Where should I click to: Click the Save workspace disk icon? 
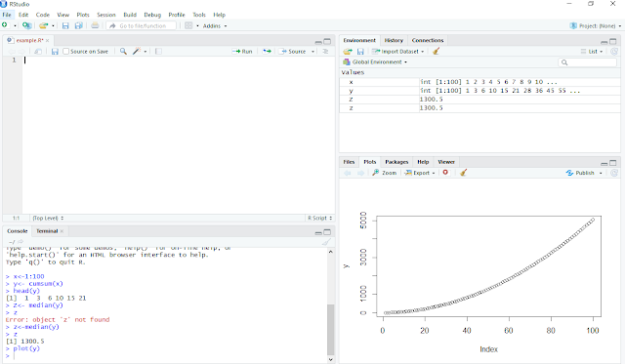click(360, 52)
